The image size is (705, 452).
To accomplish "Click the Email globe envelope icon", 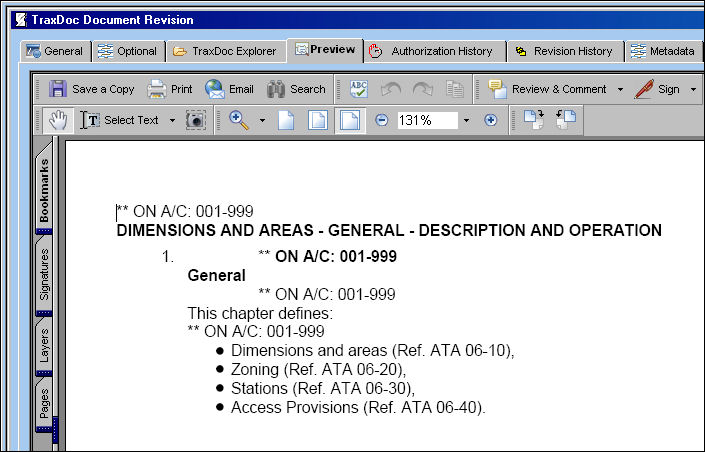I will (214, 89).
